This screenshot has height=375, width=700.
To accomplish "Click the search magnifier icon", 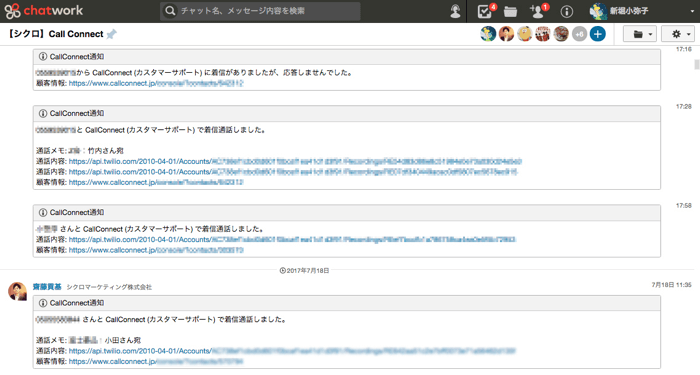I will tap(170, 11).
